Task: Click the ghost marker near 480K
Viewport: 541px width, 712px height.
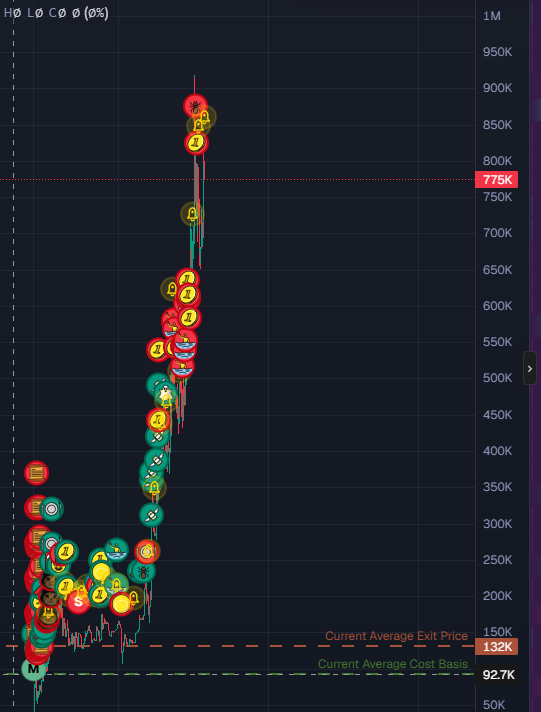Action: (166, 392)
